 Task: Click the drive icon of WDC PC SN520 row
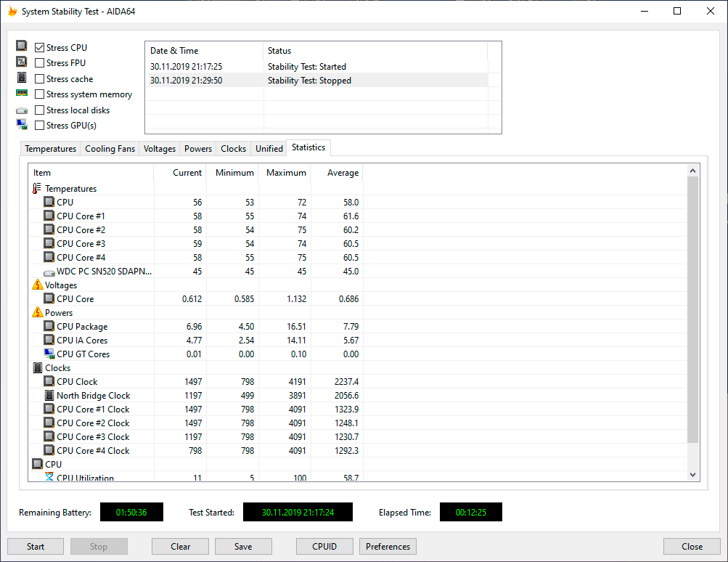(x=49, y=272)
